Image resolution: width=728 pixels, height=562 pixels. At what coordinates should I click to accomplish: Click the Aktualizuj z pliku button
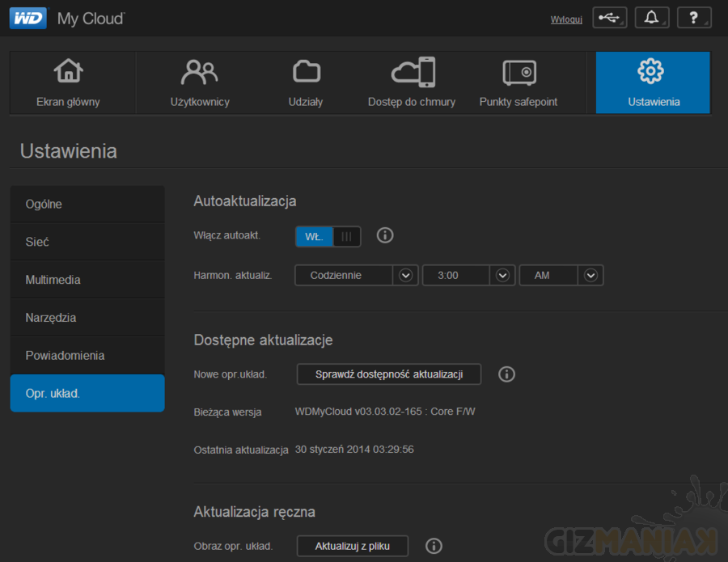click(x=353, y=546)
